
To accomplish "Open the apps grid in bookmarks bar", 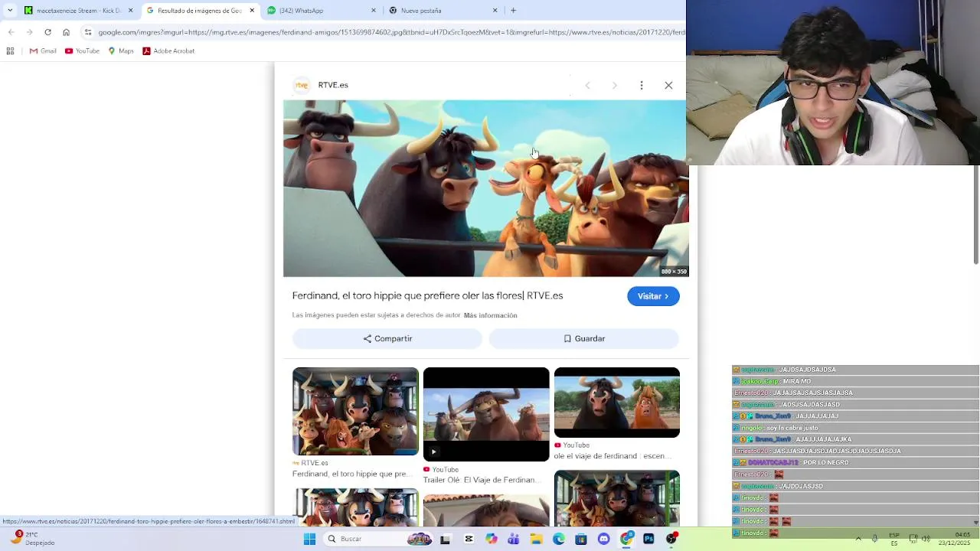I will [x=10, y=51].
